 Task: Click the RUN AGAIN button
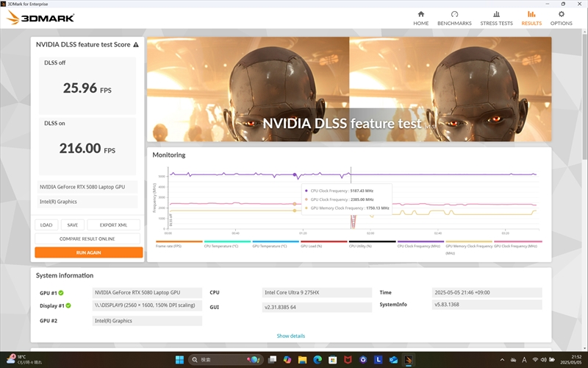(x=89, y=252)
